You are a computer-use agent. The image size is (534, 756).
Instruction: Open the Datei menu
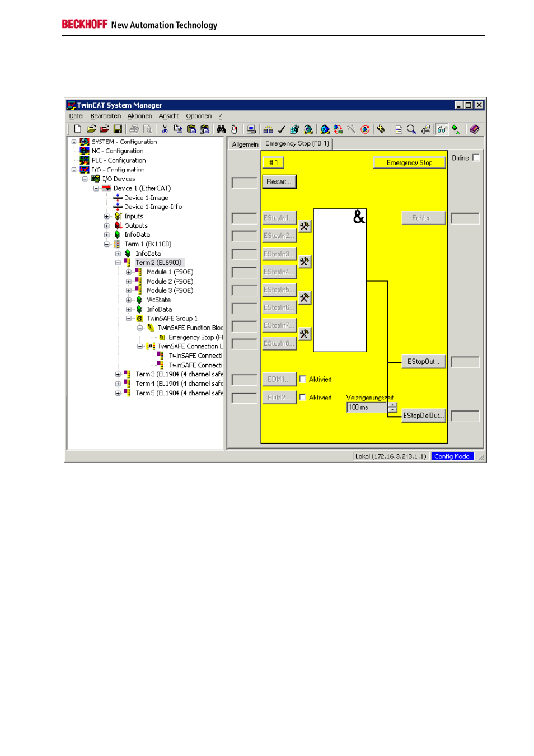(76, 116)
